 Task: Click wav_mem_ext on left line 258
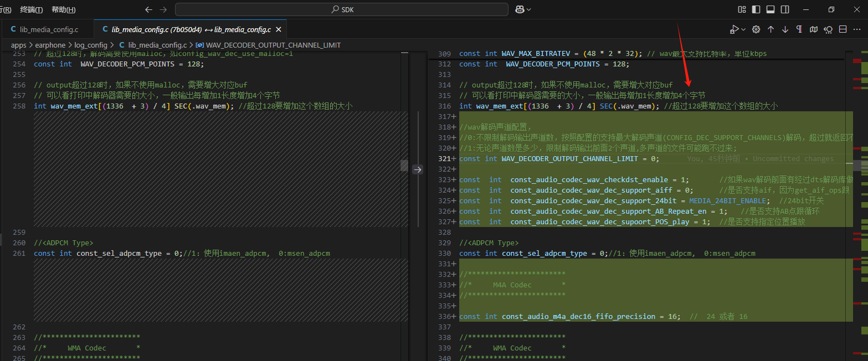(74, 106)
